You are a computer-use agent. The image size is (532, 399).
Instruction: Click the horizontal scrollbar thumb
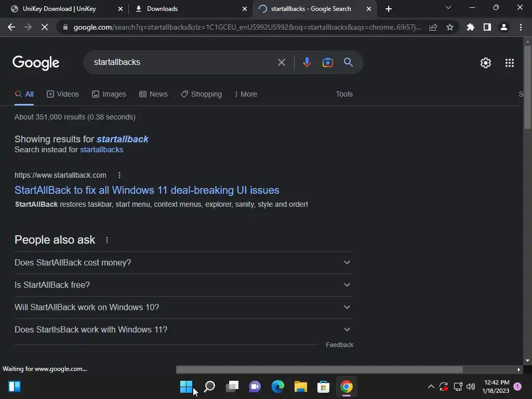click(320, 369)
